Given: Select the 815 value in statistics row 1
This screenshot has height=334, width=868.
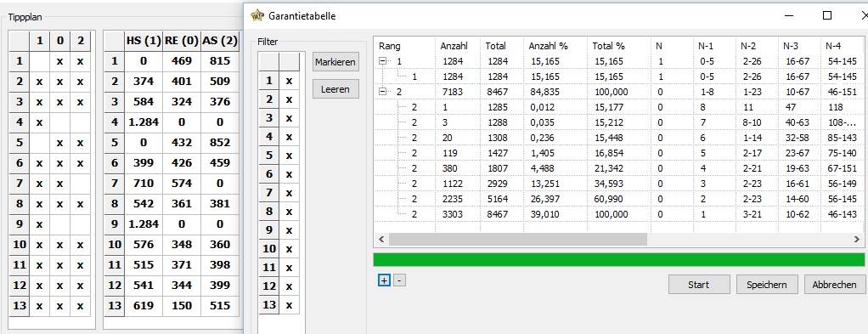Looking at the screenshot, I should [x=220, y=61].
